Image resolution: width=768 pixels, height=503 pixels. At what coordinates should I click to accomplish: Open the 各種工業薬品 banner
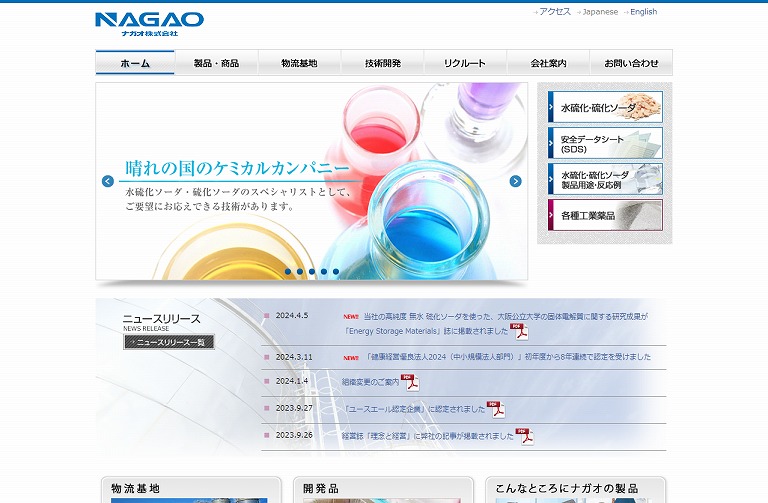[605, 215]
